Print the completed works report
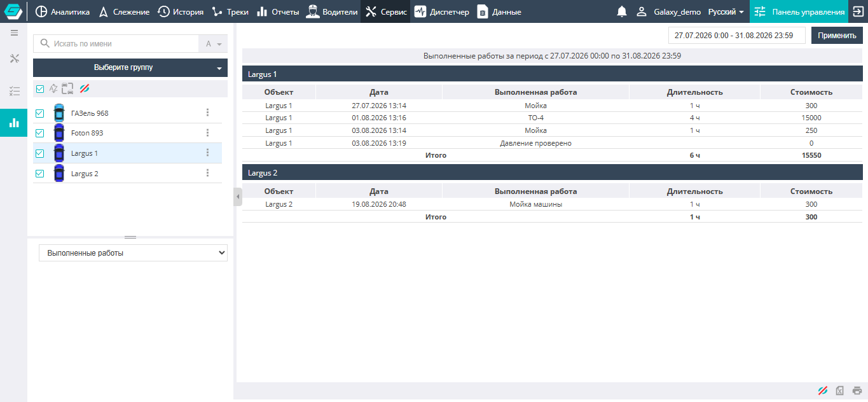This screenshot has height=402, width=868. pos(857,391)
